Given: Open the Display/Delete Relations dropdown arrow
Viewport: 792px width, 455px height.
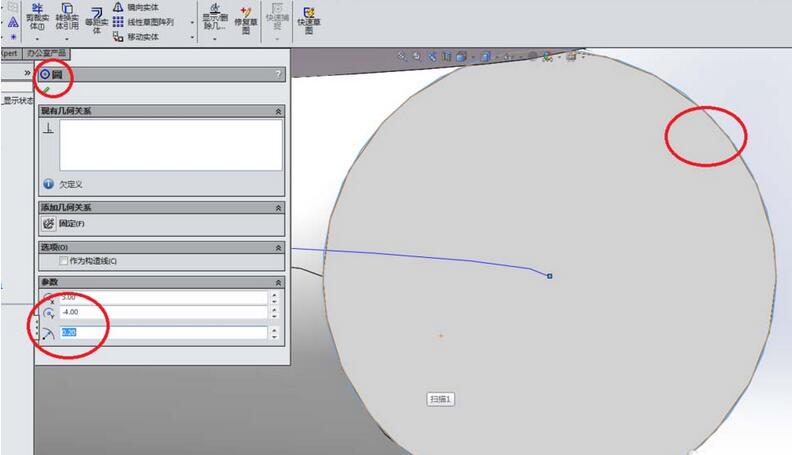Looking at the screenshot, I should point(214,38).
